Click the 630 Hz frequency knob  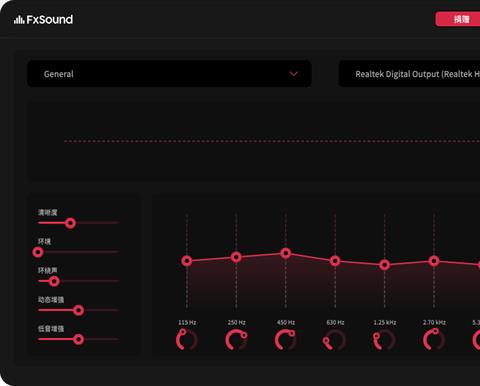(335, 340)
